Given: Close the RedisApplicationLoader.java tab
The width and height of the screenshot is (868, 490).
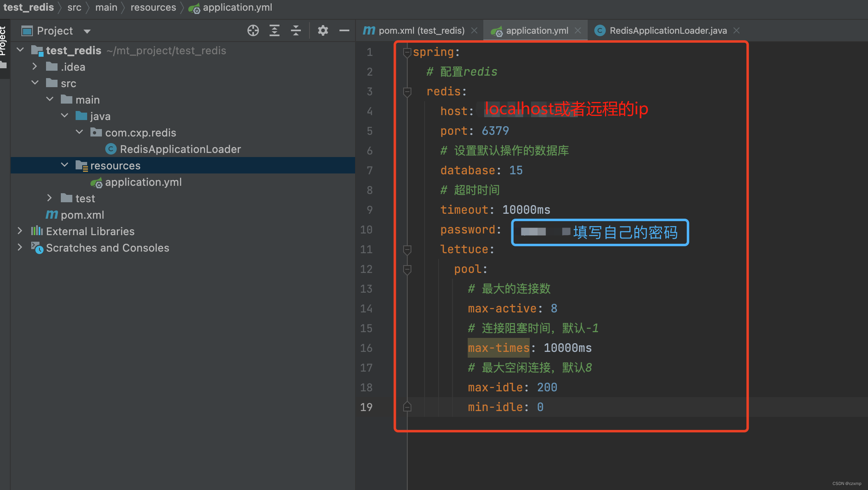Looking at the screenshot, I should click(x=736, y=30).
